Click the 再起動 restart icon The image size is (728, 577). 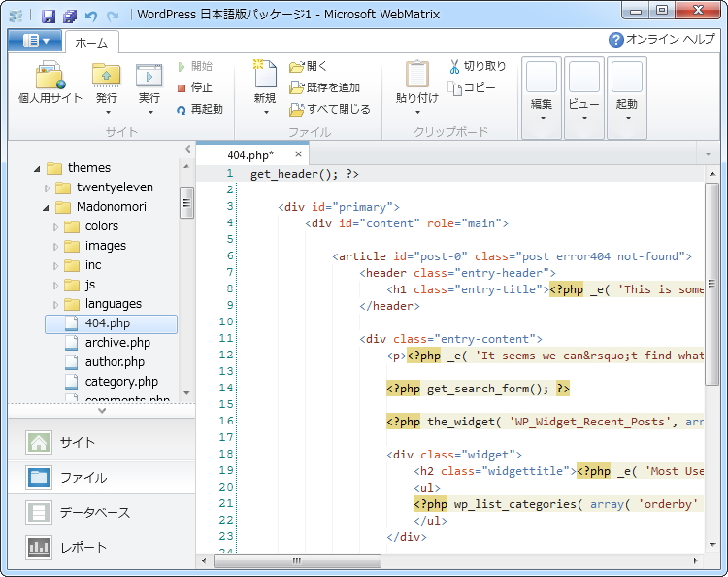182,110
